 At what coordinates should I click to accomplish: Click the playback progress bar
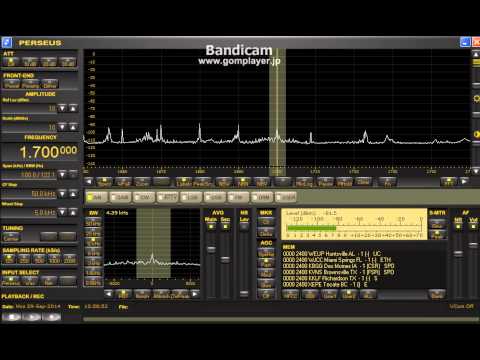click(281, 319)
